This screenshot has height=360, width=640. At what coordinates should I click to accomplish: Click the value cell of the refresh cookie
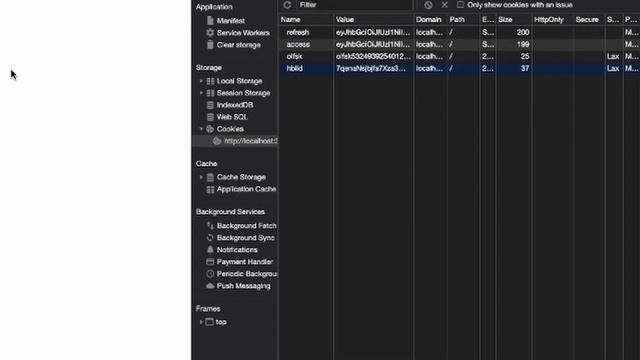[373, 32]
